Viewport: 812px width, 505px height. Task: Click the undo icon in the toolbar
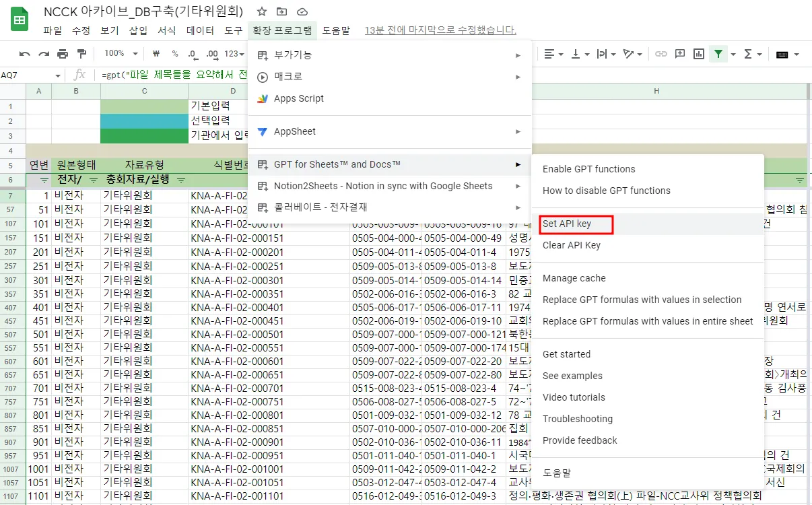coord(25,54)
